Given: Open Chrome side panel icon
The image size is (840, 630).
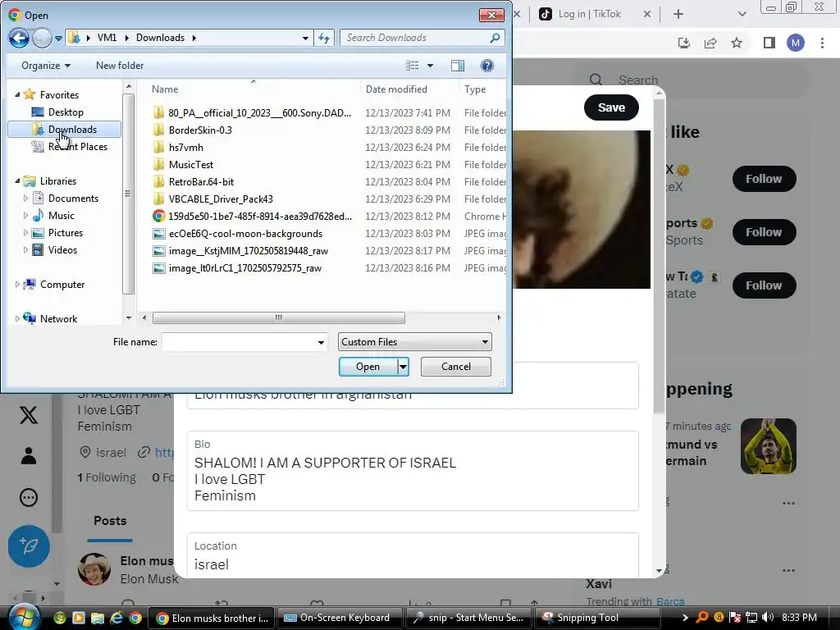Looking at the screenshot, I should pos(769,43).
